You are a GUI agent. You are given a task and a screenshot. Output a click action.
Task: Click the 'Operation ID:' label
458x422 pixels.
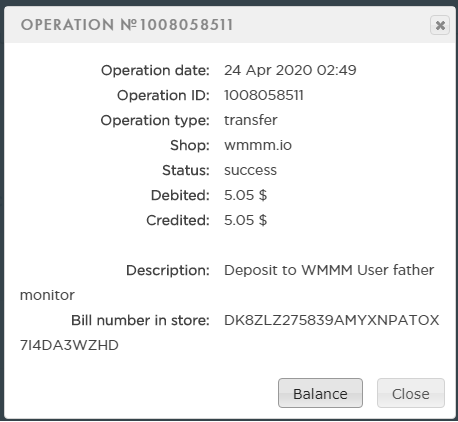click(x=163, y=95)
